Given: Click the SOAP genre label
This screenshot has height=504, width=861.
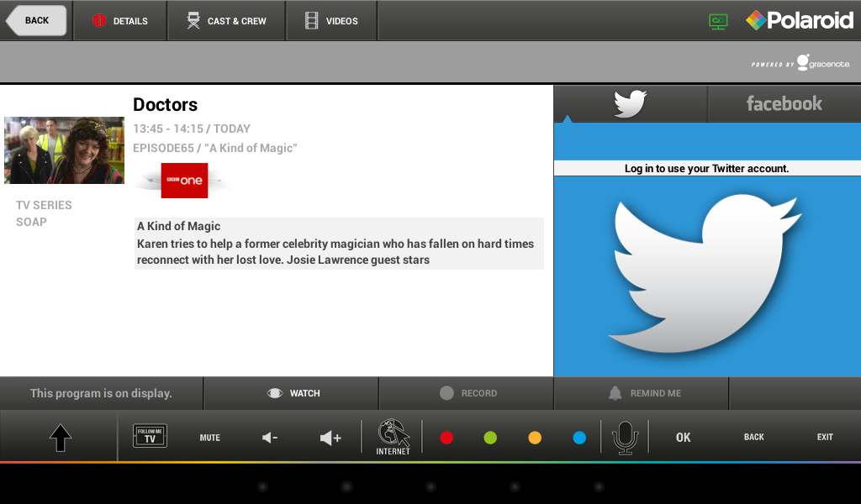Looking at the screenshot, I should click(x=31, y=222).
